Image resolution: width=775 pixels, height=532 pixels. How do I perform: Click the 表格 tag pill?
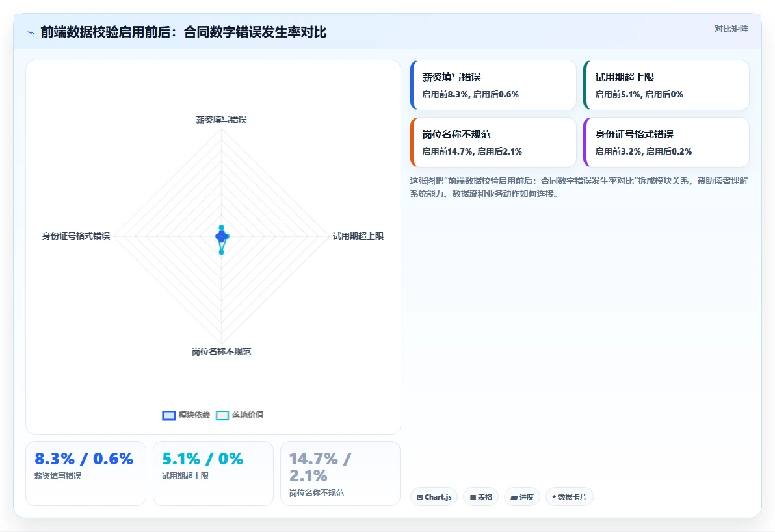[x=480, y=497]
